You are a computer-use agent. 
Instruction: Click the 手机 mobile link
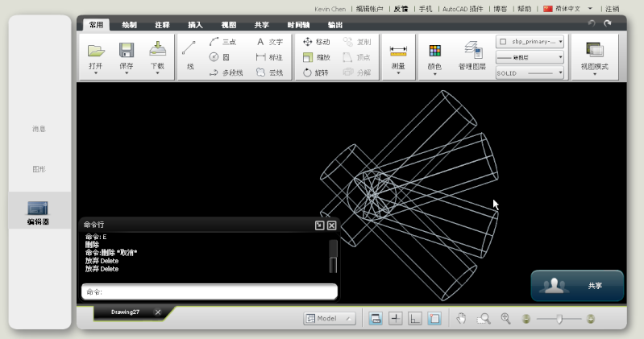426,9
